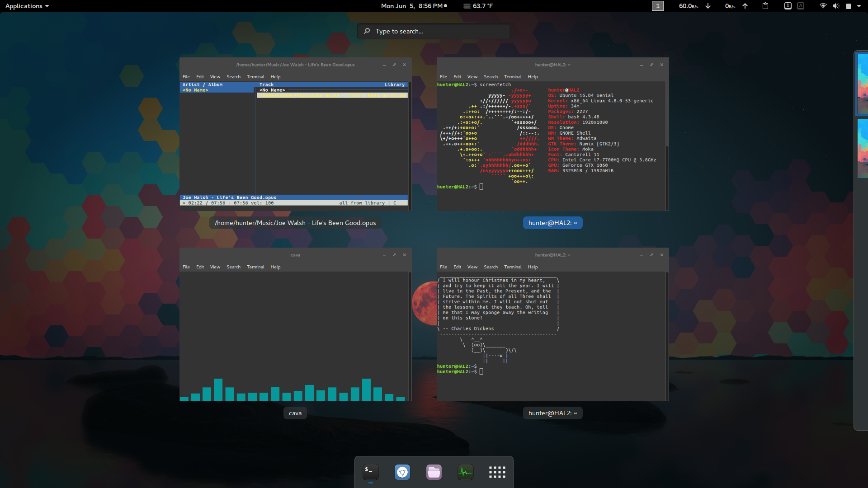
Task: Click the workspace indicator number in top bar
Action: click(x=658, y=6)
